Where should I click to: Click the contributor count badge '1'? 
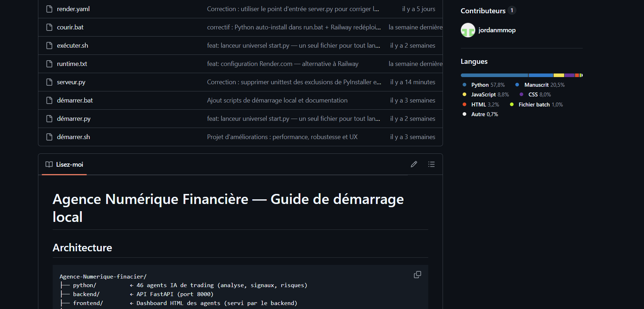(512, 10)
